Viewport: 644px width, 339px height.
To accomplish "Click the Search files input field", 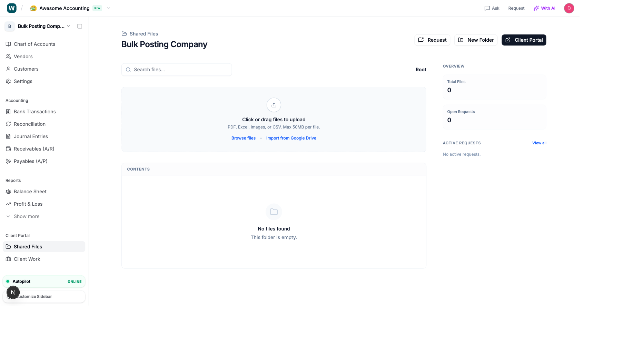I will (177, 70).
